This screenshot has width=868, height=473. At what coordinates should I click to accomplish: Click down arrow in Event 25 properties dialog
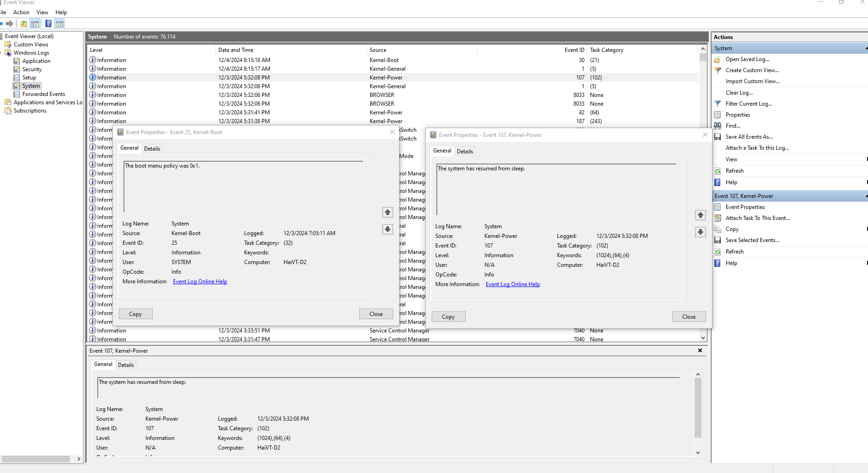tap(388, 229)
